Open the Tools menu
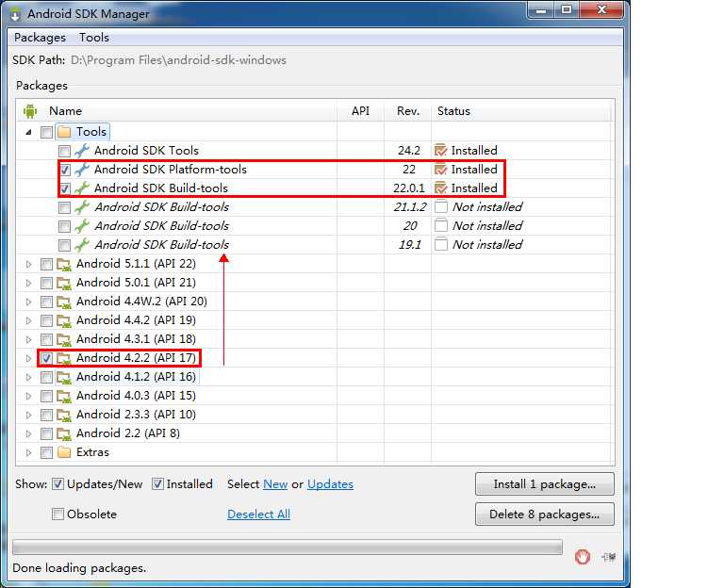This screenshot has height=588, width=724. click(94, 38)
